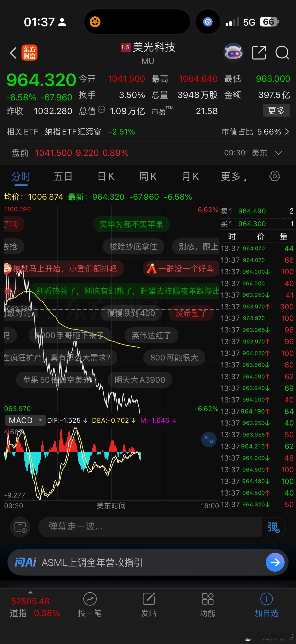Tap ASML上调全年营收指引 AI suggestion
The height and width of the screenshot is (644, 296).
92,562
